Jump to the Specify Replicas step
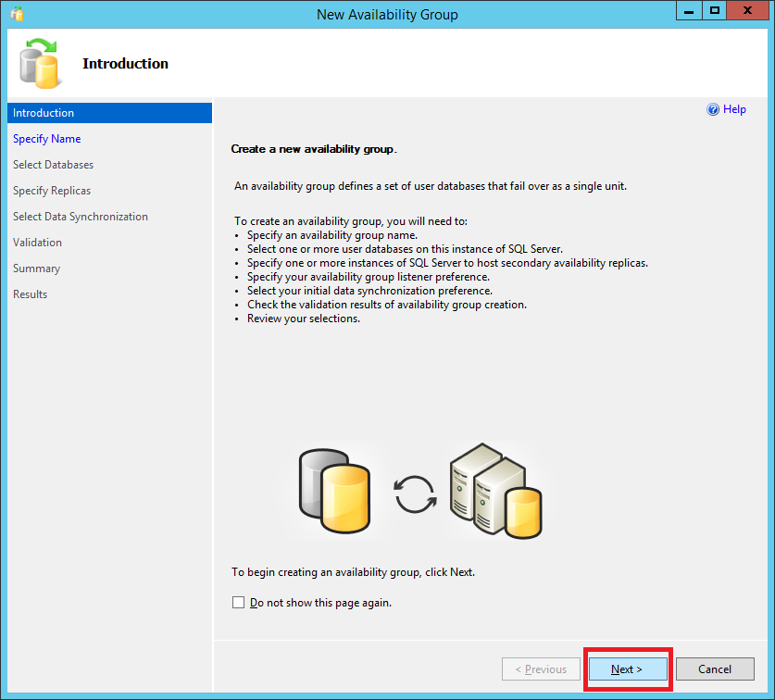This screenshot has width=775, height=700. [52, 191]
